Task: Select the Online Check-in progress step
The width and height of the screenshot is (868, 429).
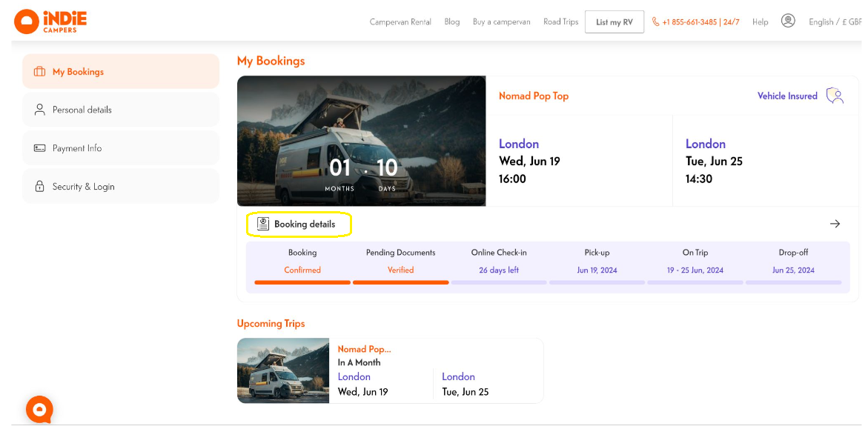Action: 499,262
